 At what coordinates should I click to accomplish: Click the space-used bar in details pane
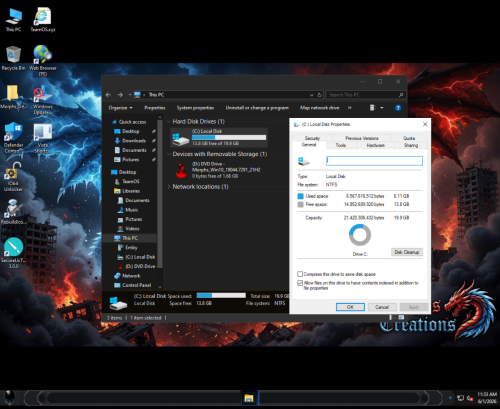pyautogui.click(x=221, y=295)
